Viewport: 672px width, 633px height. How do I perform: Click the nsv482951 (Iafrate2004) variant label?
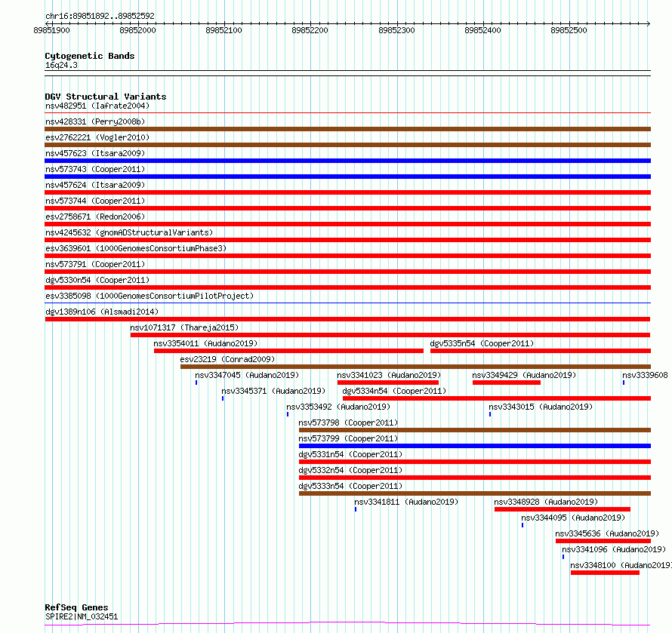tap(97, 106)
